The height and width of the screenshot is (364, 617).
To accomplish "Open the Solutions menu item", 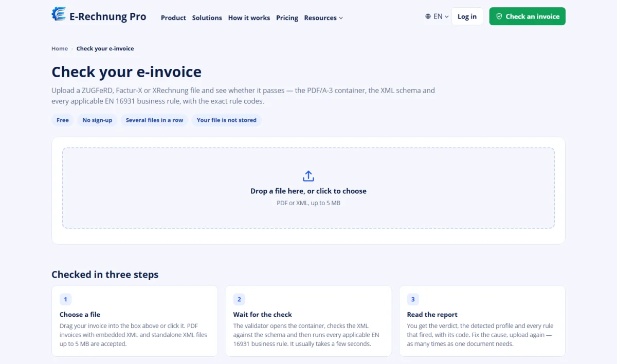I will click(x=207, y=17).
